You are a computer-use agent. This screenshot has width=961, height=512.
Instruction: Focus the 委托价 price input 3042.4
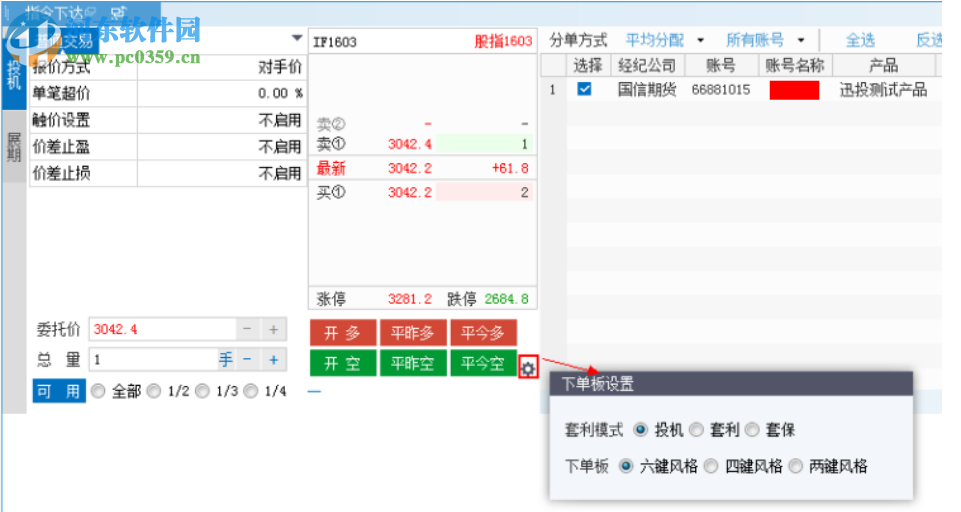click(162, 329)
